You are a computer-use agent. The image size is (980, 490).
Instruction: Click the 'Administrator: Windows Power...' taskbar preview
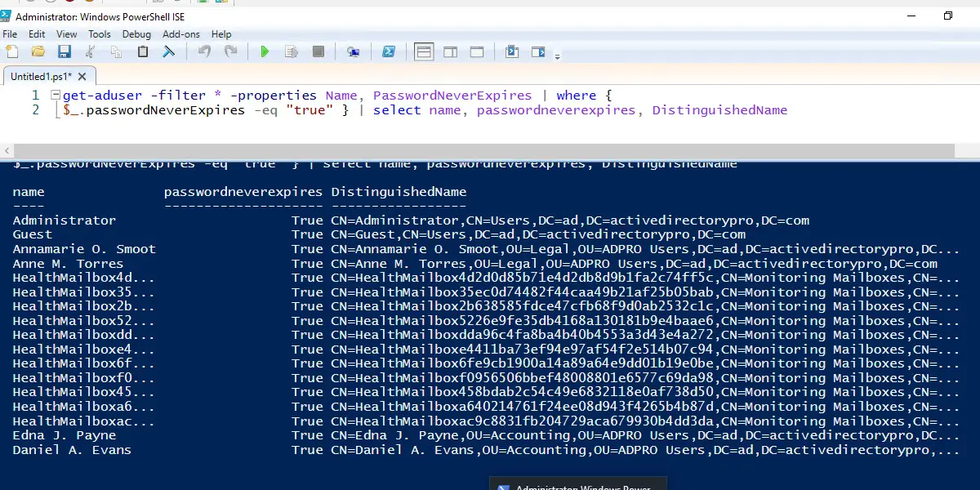[x=577, y=483]
